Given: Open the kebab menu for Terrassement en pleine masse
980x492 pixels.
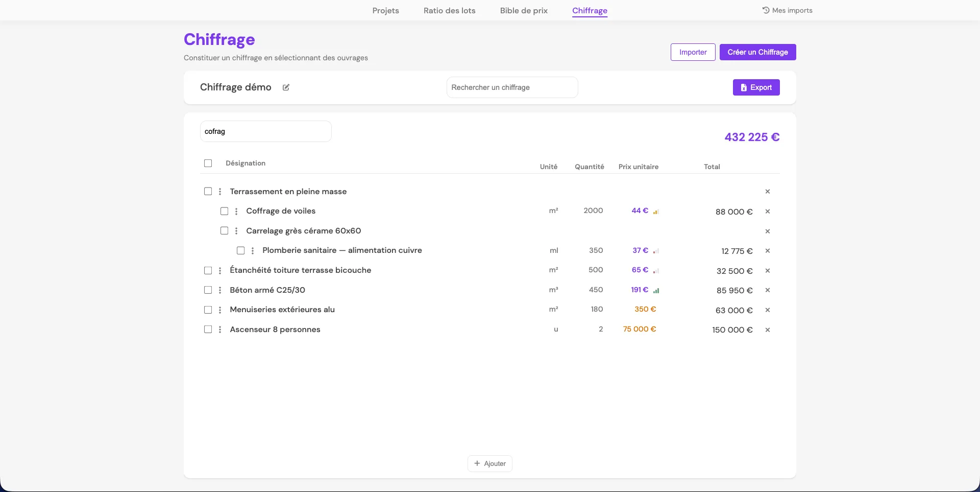Looking at the screenshot, I should pyautogui.click(x=220, y=192).
